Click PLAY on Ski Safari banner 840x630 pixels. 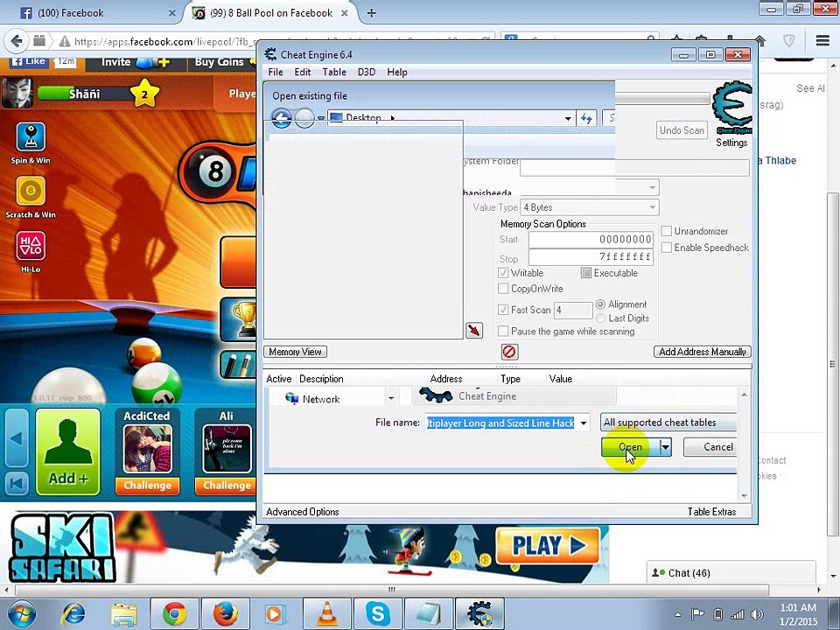tap(548, 545)
